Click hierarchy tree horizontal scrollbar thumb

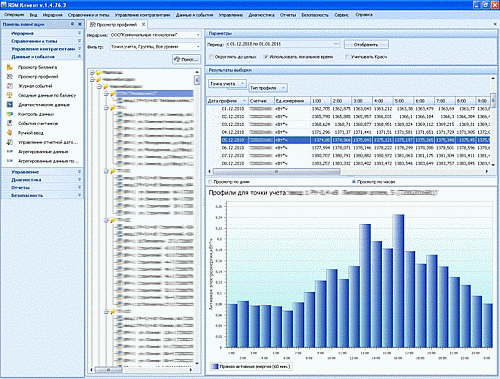tap(108, 370)
